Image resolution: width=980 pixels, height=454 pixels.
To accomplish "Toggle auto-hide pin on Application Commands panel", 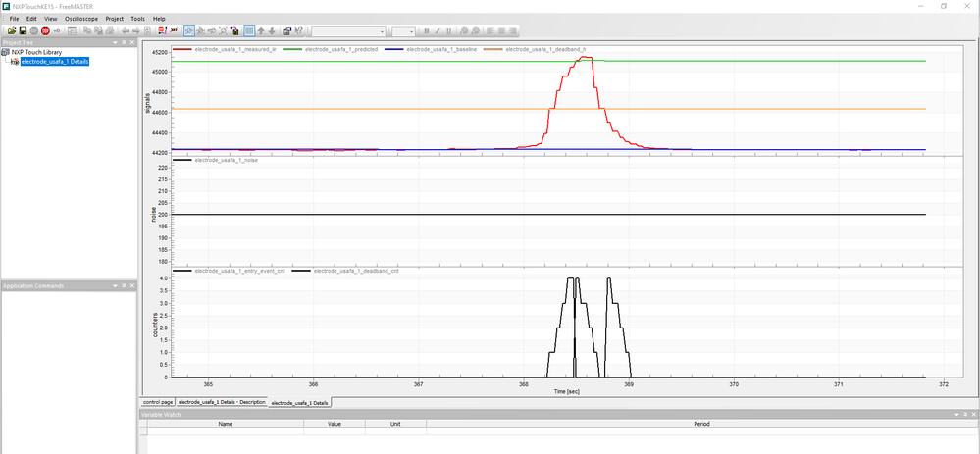I will tap(124, 286).
